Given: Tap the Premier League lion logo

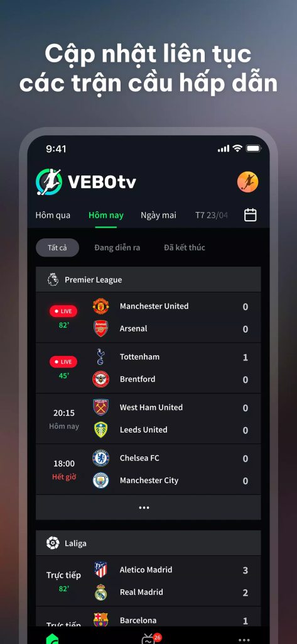Looking at the screenshot, I should (53, 280).
